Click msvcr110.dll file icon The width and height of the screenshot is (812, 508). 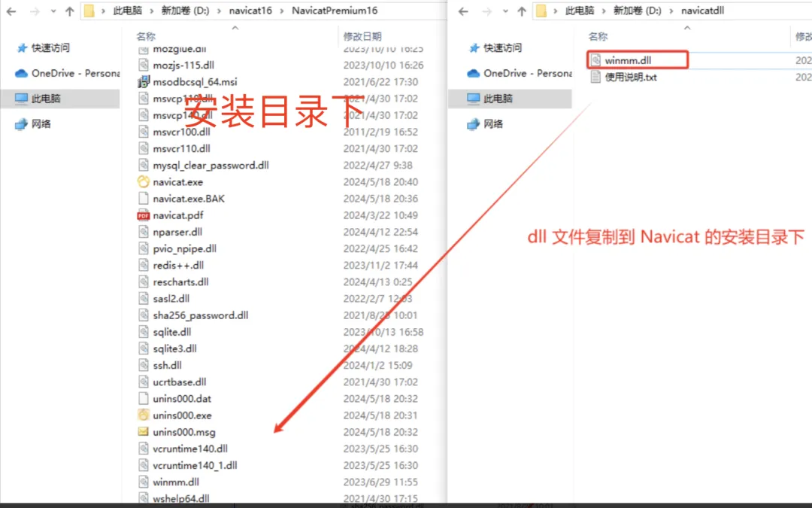(x=144, y=149)
